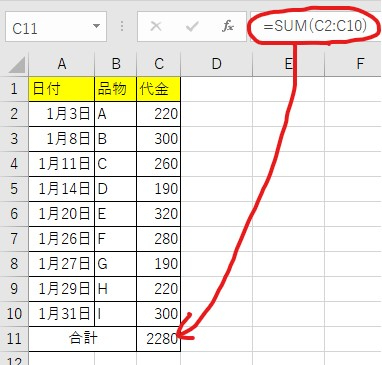Select column B header

click(x=116, y=64)
